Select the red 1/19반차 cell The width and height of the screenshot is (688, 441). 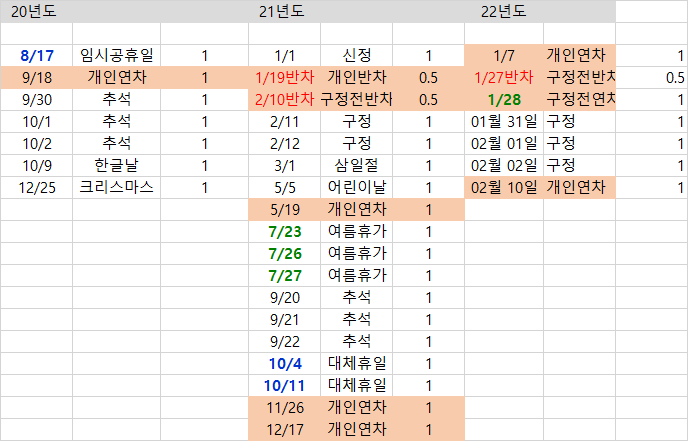click(284, 77)
